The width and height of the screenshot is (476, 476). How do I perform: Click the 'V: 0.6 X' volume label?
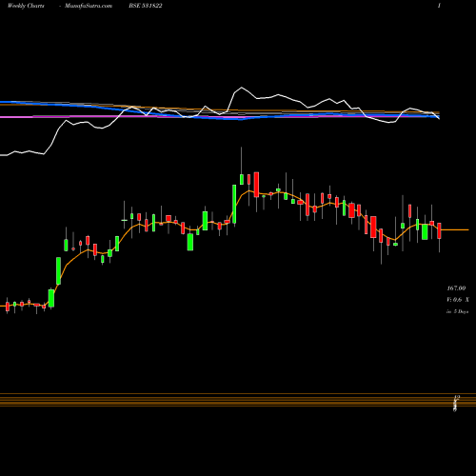pyautogui.click(x=458, y=300)
